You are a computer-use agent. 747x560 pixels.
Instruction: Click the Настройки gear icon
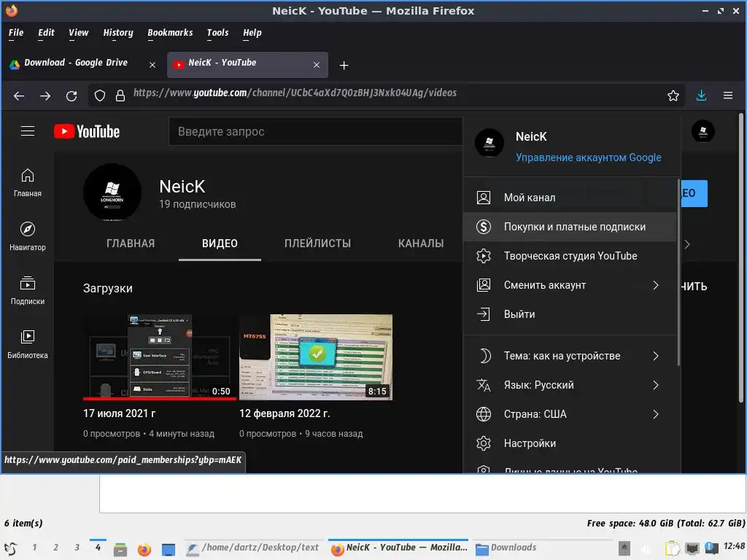click(x=484, y=443)
